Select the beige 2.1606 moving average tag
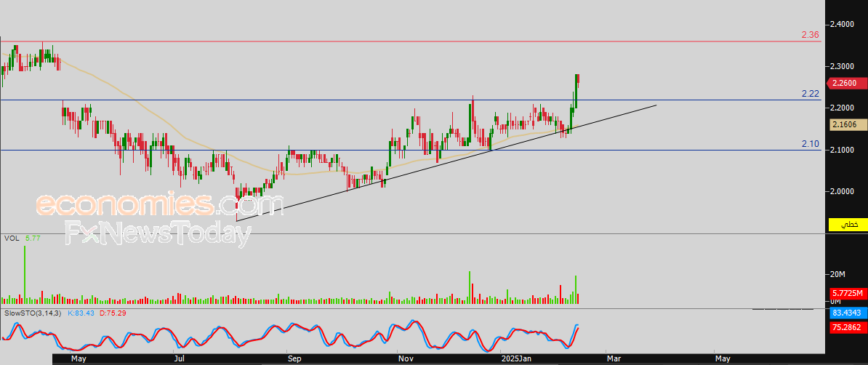This screenshot has width=868, height=365. point(847,125)
